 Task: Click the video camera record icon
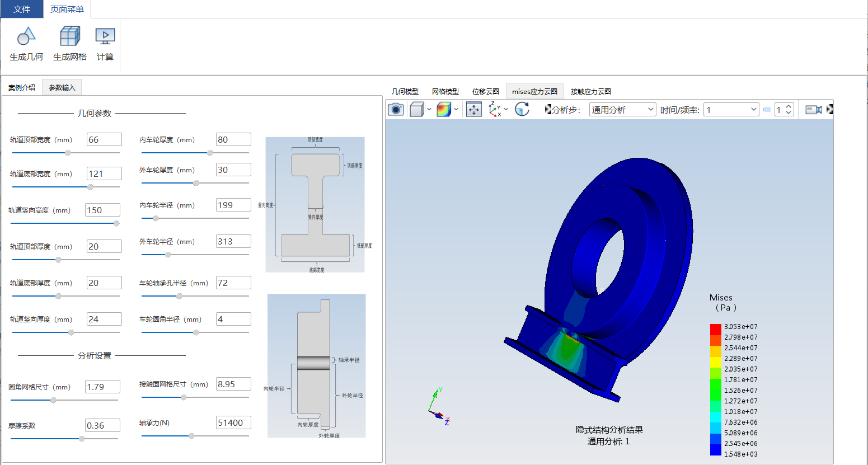point(814,110)
